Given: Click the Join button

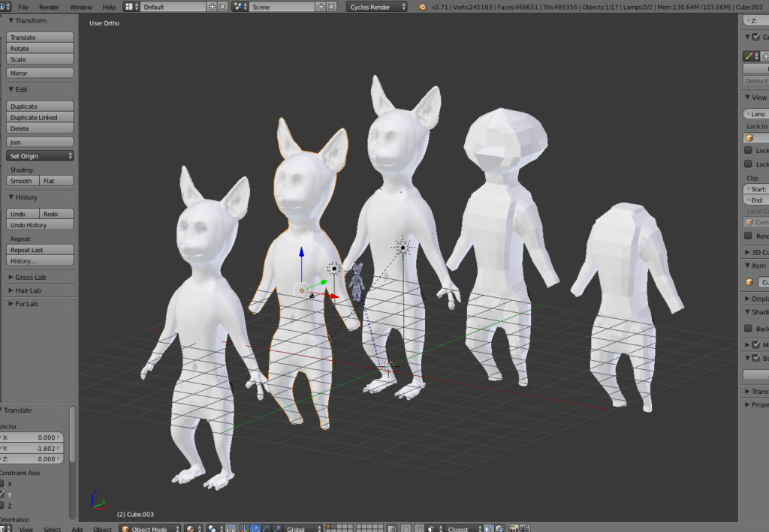Looking at the screenshot, I should tap(40, 142).
